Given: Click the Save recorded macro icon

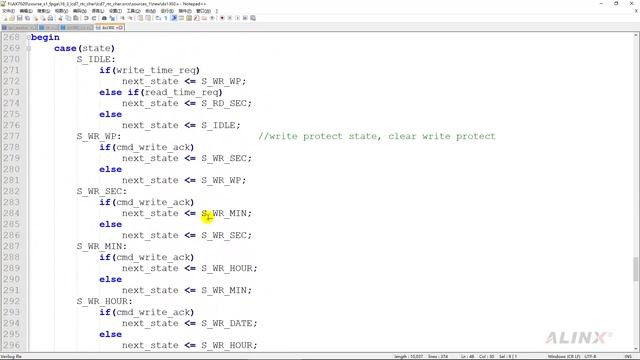Looking at the screenshot, I should 253,18.
